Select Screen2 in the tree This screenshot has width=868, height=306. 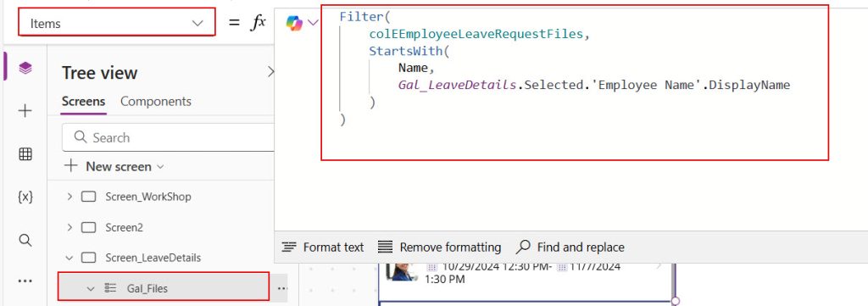(x=124, y=227)
